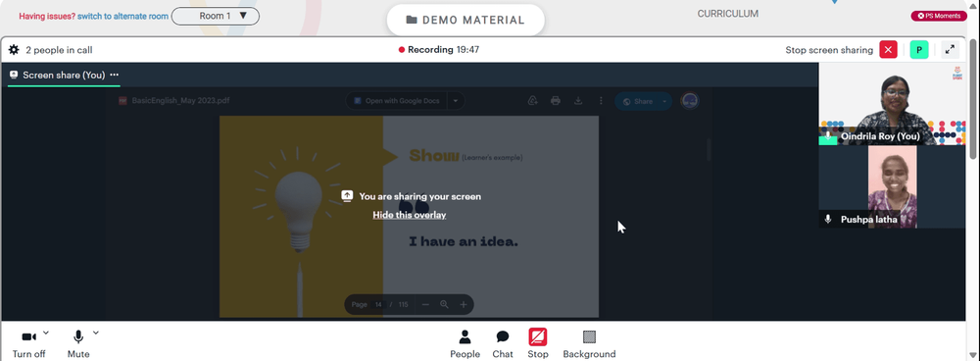
Task: Select the Screen share (You) tab
Action: click(64, 76)
